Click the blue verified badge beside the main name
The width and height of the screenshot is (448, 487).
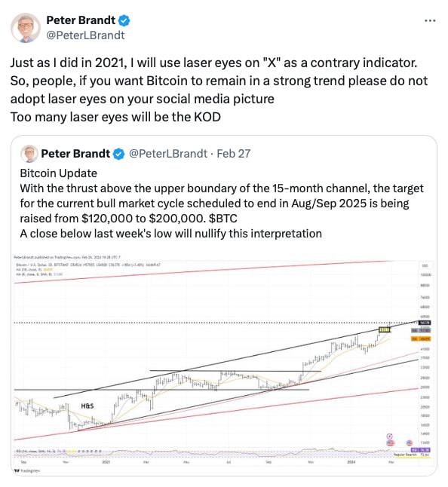click(x=124, y=20)
